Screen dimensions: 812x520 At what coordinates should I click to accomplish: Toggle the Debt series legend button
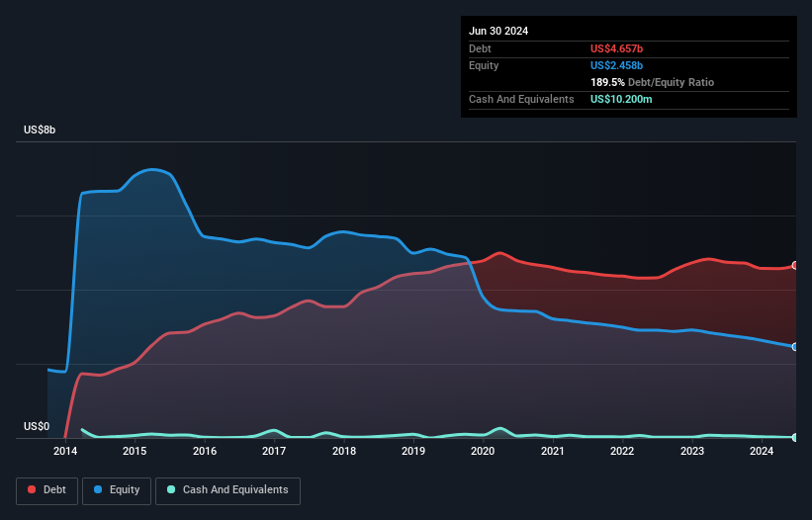47,490
